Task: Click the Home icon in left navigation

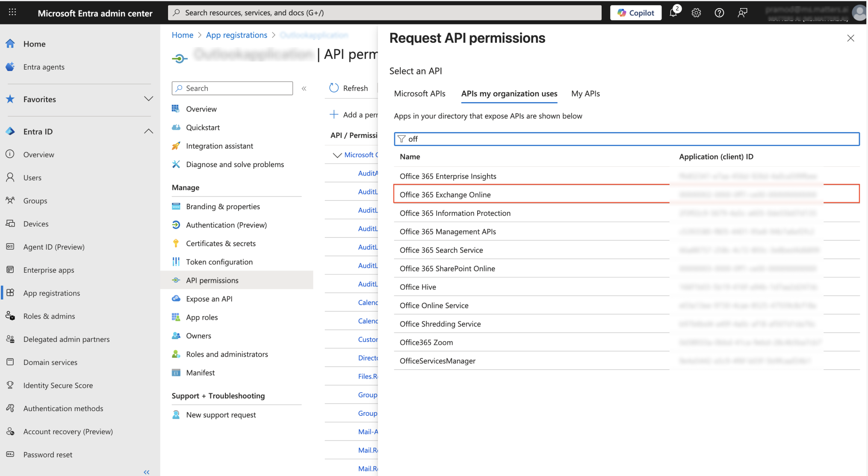Action: (x=10, y=44)
